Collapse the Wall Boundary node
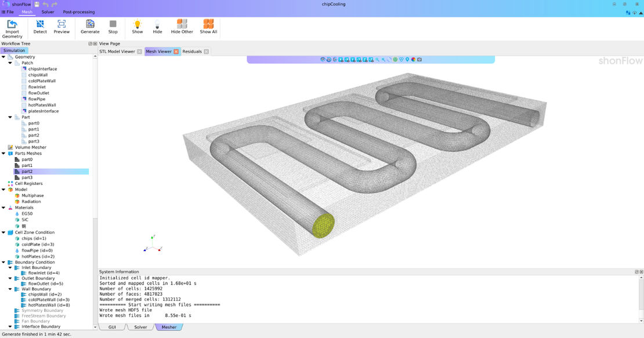644x338 pixels. tap(10, 289)
